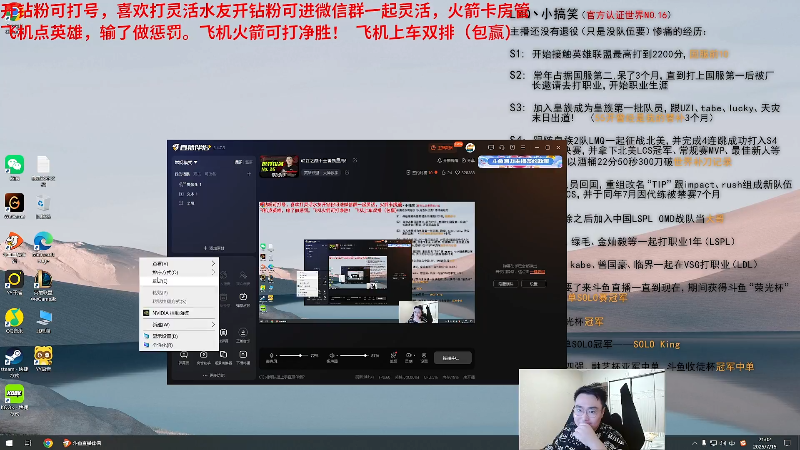Expand the first context menu submenu entry

[179, 263]
